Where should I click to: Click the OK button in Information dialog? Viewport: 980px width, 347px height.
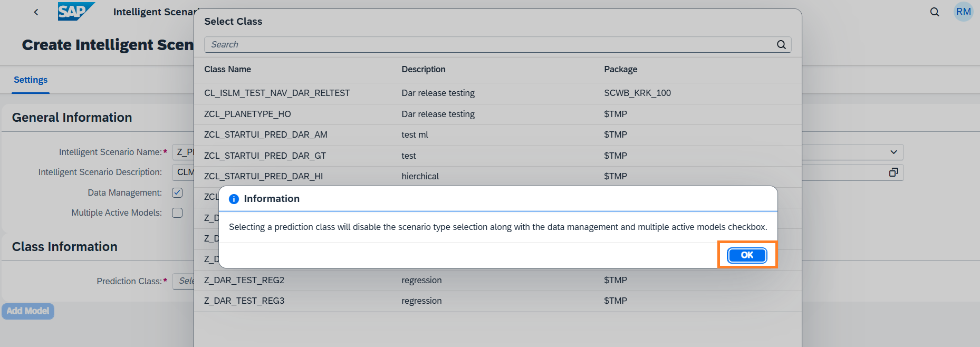point(747,255)
